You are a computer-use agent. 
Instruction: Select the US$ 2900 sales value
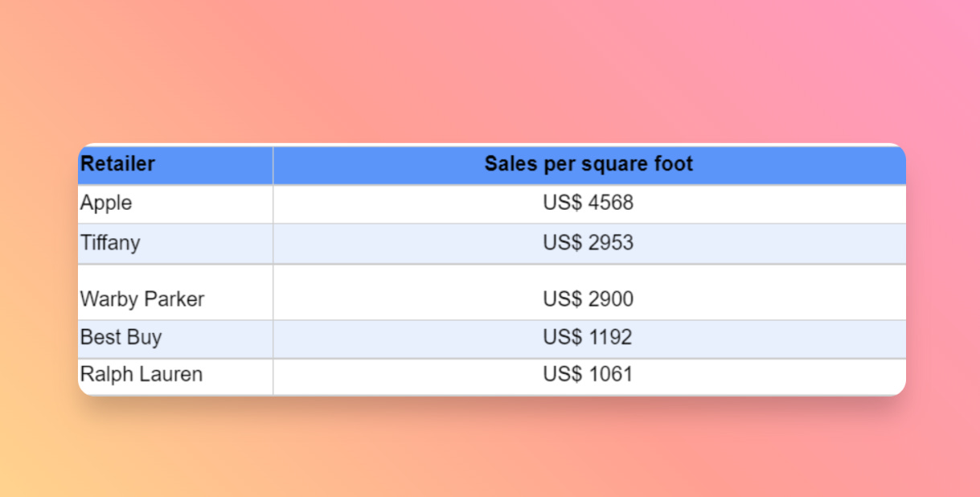point(588,299)
